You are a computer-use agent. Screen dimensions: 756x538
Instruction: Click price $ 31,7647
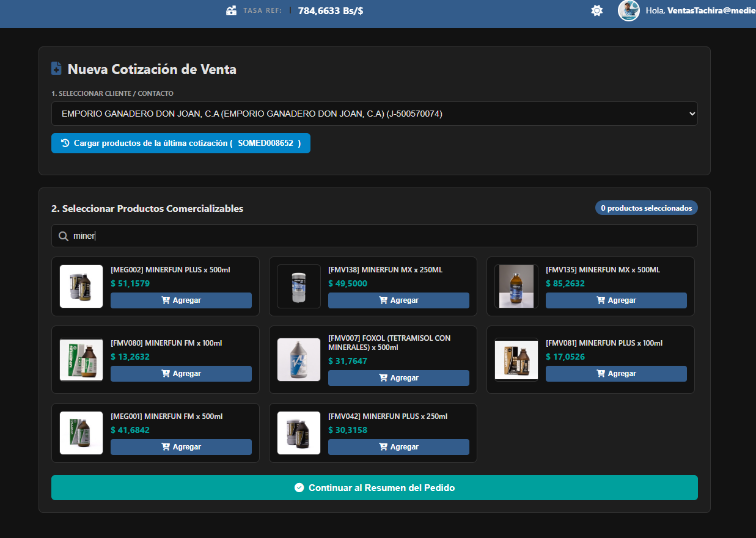tap(348, 361)
